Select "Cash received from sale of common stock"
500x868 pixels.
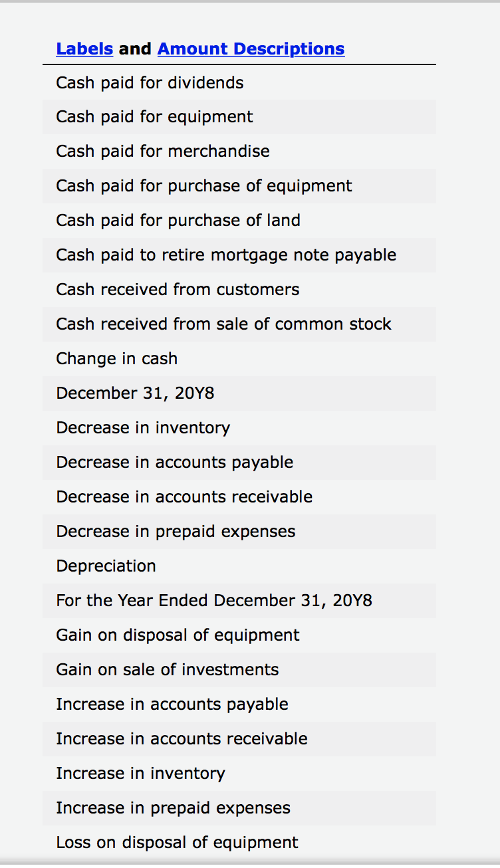click(x=223, y=324)
